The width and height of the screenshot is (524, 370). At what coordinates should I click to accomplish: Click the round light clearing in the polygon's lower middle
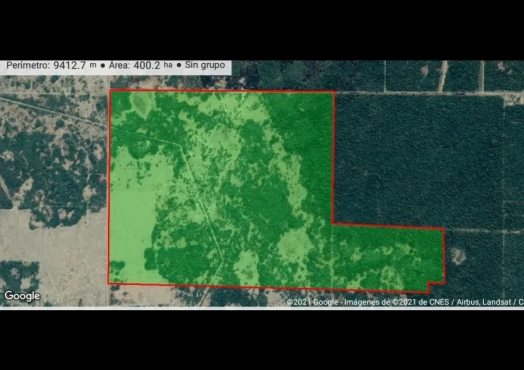[x=293, y=246]
